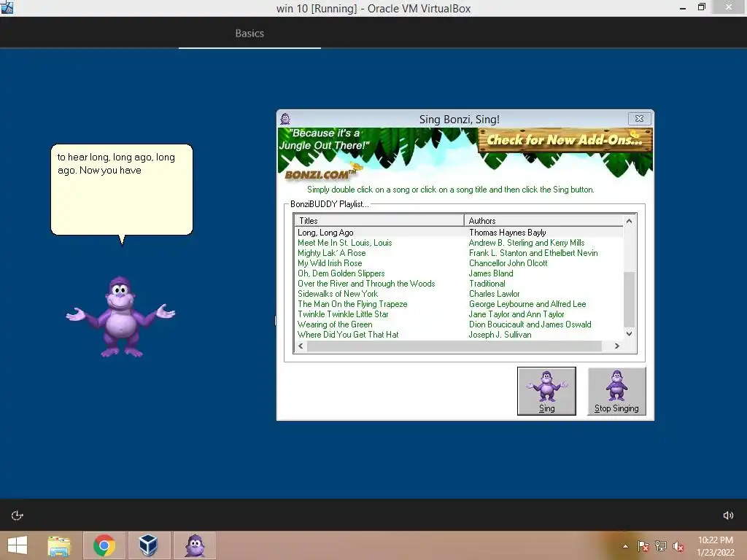747x560 pixels.
Task: Click the vertical scrollbar thumb in playlist
Action: [x=629, y=300]
